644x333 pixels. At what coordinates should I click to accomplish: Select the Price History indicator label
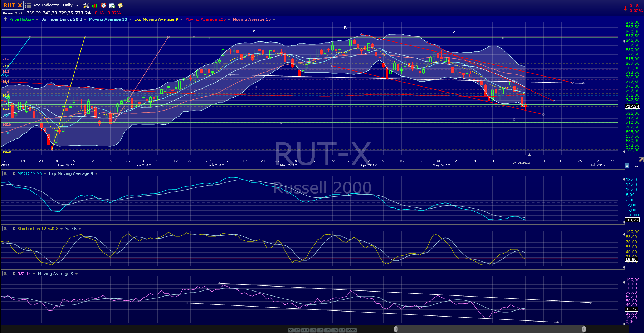[x=22, y=19]
